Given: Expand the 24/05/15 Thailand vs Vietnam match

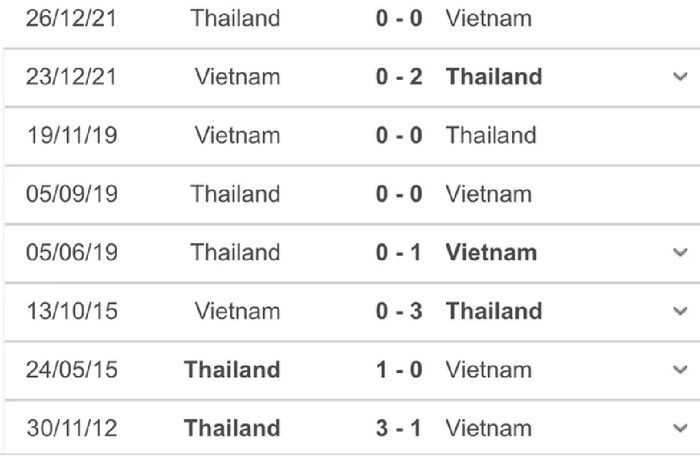Looking at the screenshot, I should pyautogui.click(x=679, y=370).
